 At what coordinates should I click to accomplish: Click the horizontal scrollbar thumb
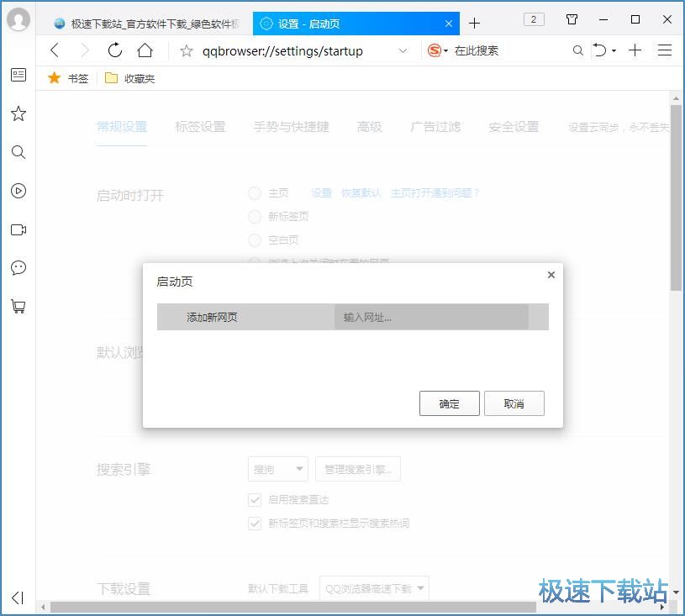point(292,607)
